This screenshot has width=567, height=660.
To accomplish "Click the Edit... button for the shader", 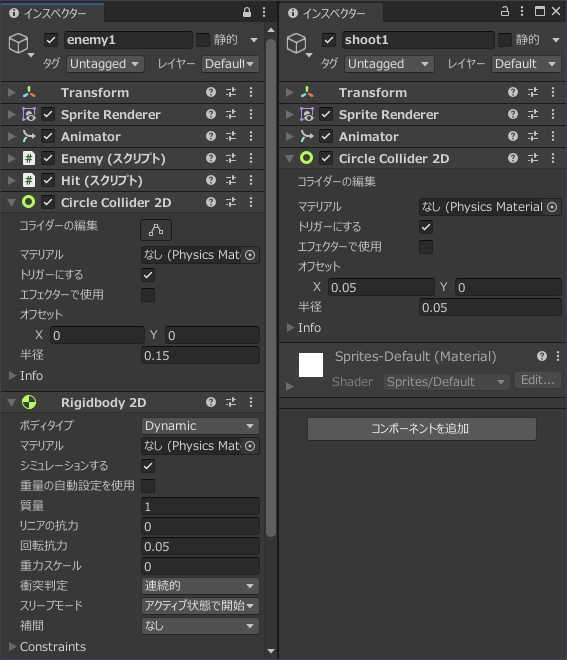I will point(538,381).
